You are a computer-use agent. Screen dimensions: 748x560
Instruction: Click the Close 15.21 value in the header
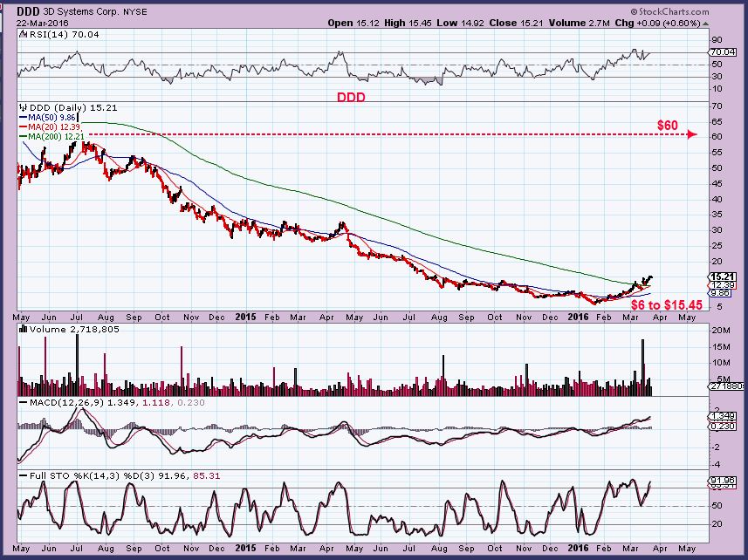516,23
